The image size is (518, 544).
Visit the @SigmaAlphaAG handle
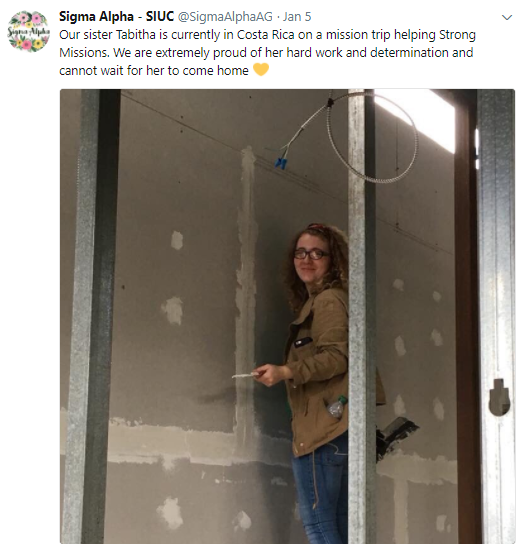pos(225,17)
